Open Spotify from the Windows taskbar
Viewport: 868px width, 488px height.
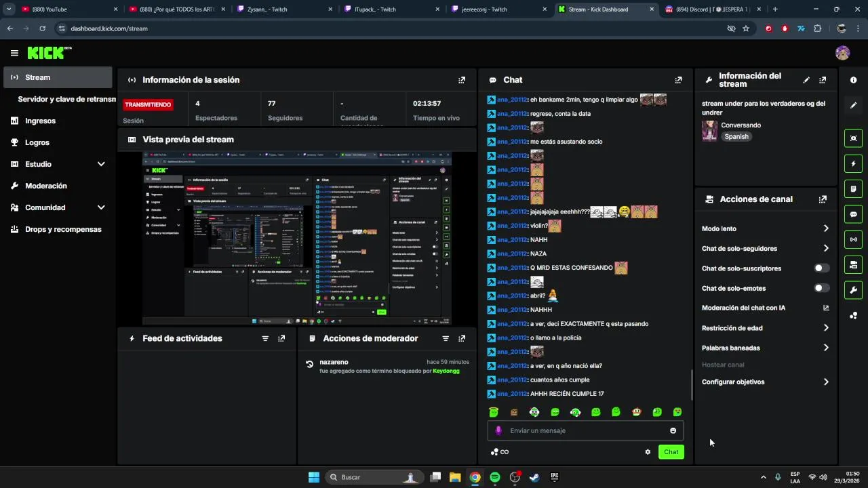pyautogui.click(x=495, y=477)
